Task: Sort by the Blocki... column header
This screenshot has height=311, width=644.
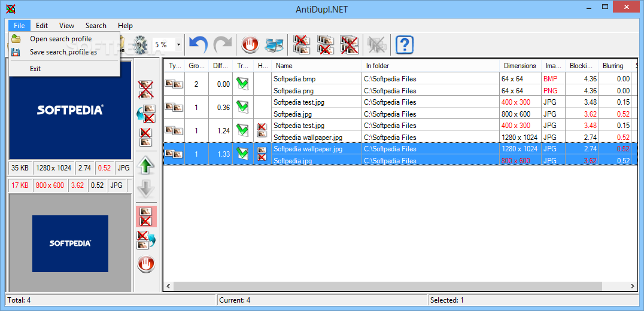Action: (x=582, y=66)
